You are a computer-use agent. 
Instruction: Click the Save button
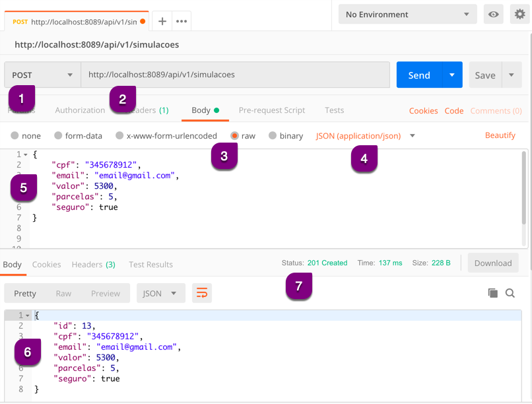coord(485,75)
